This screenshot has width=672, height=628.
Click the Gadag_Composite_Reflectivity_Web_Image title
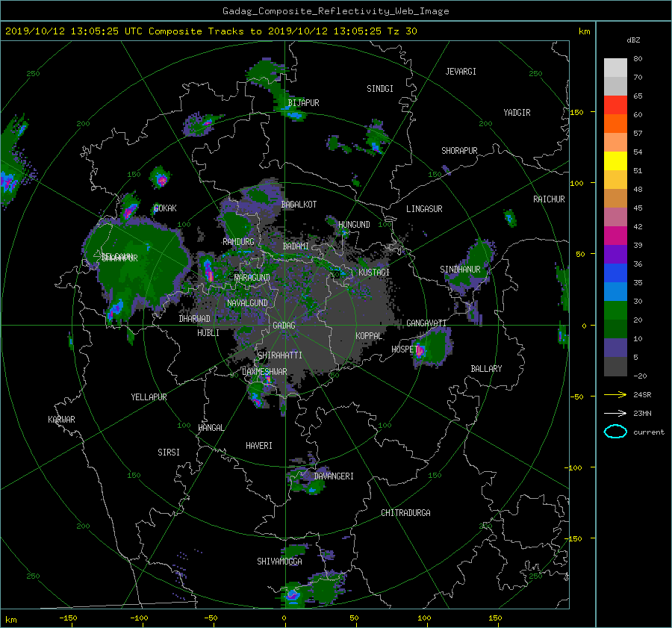335,11
